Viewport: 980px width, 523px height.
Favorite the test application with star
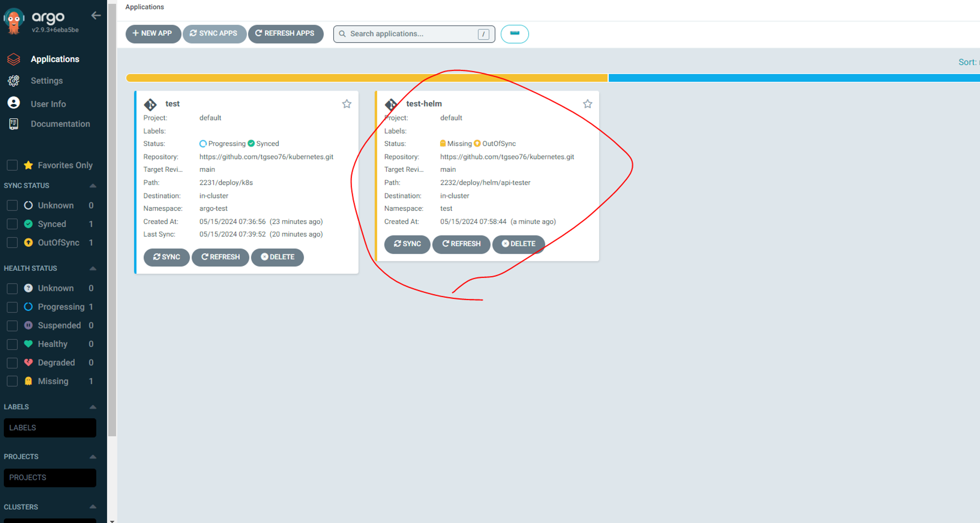[347, 104]
